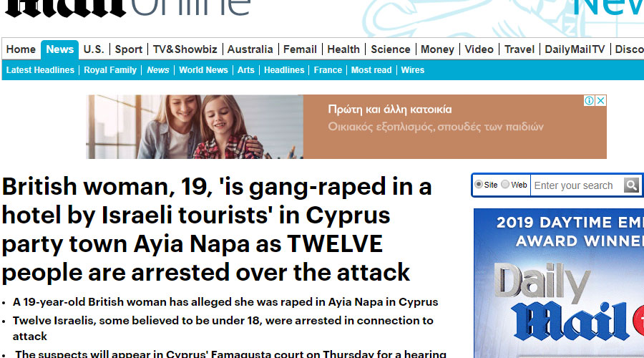Image resolution: width=644 pixels, height=358 pixels.
Task: Open the Home tab
Action: [21, 49]
